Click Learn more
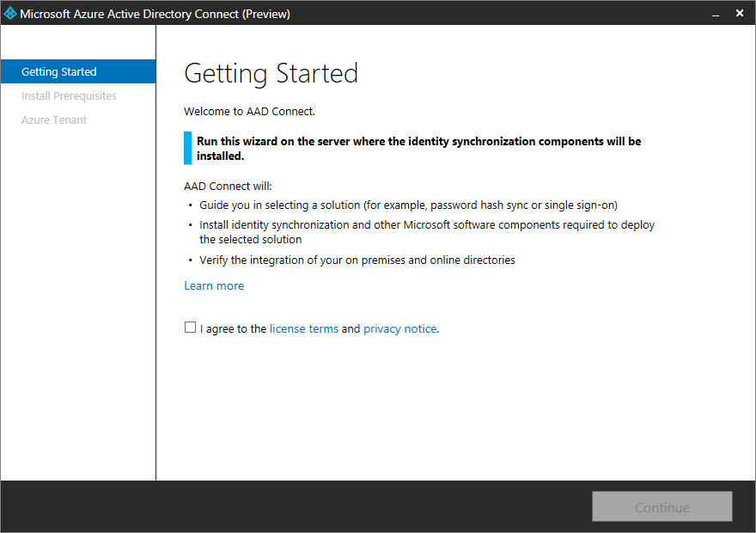 [x=214, y=285]
